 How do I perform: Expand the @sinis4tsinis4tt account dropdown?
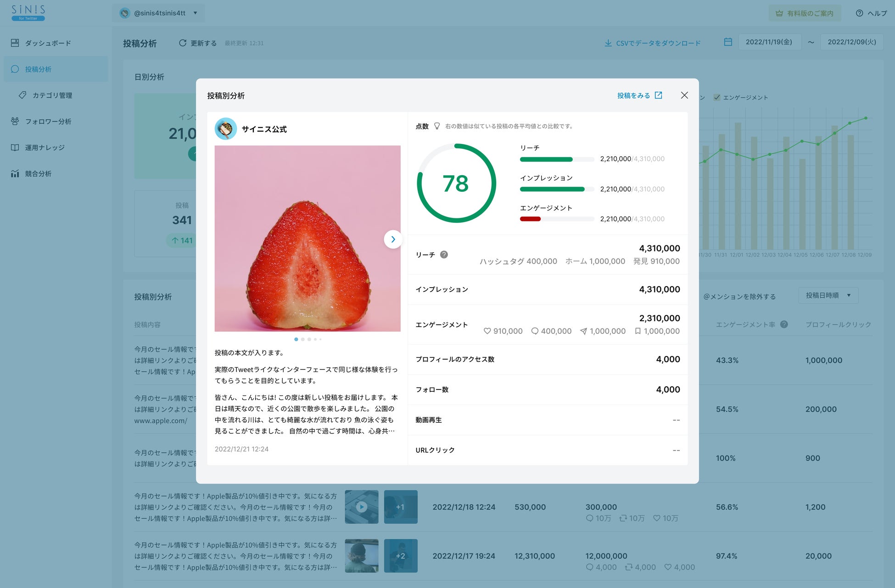(159, 13)
